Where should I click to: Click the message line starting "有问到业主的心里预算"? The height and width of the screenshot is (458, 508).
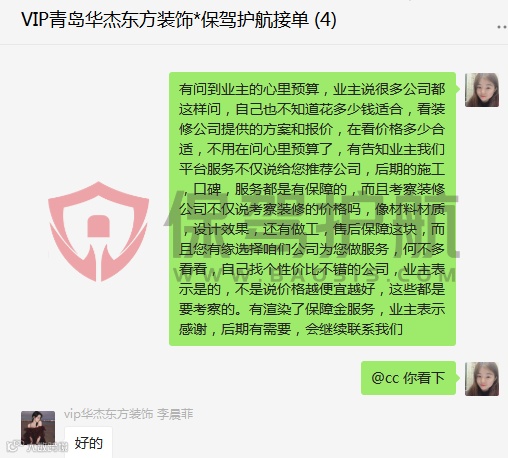tap(312, 89)
